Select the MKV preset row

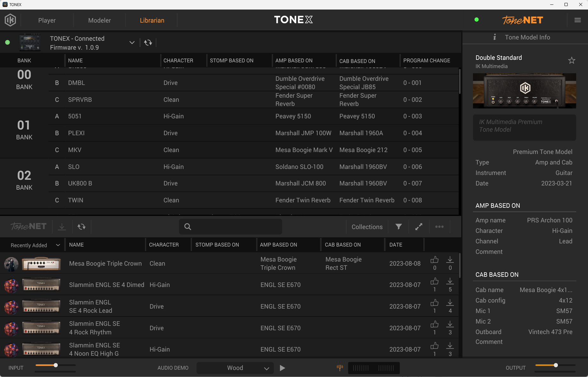[253, 150]
